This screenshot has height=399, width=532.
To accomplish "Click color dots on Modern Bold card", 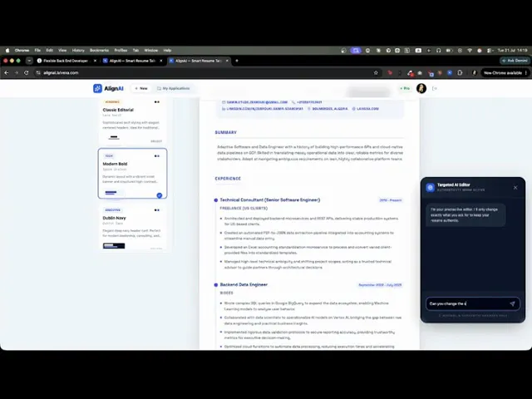I will [157, 156].
